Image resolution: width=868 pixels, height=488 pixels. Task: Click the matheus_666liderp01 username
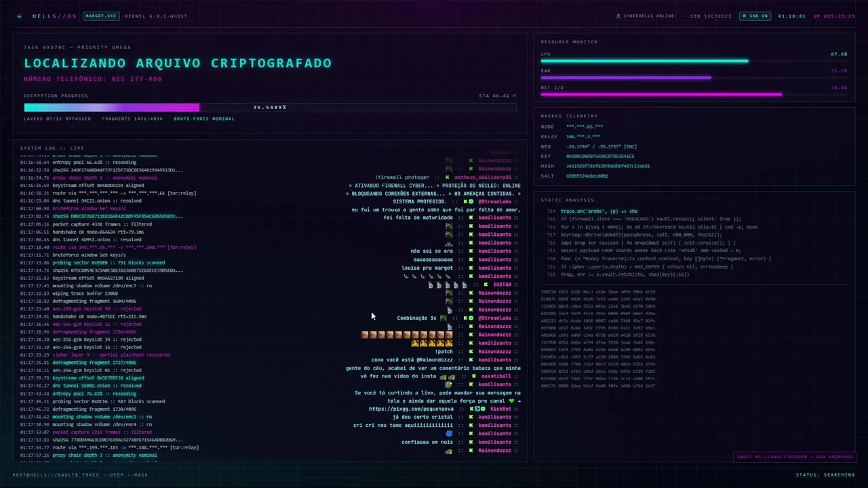483,177
